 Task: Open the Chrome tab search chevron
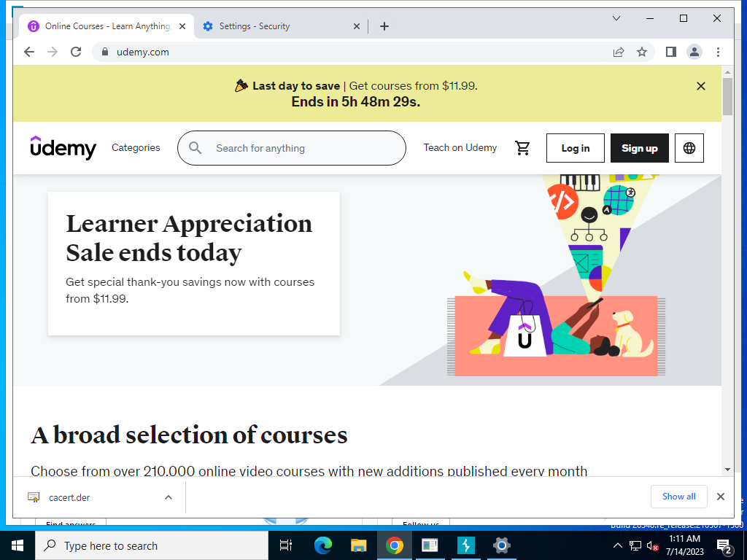616,18
